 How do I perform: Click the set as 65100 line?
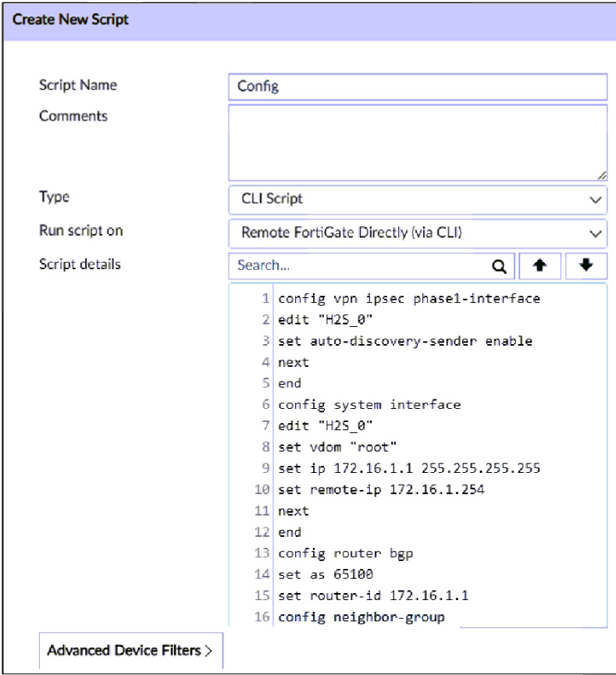click(326, 574)
